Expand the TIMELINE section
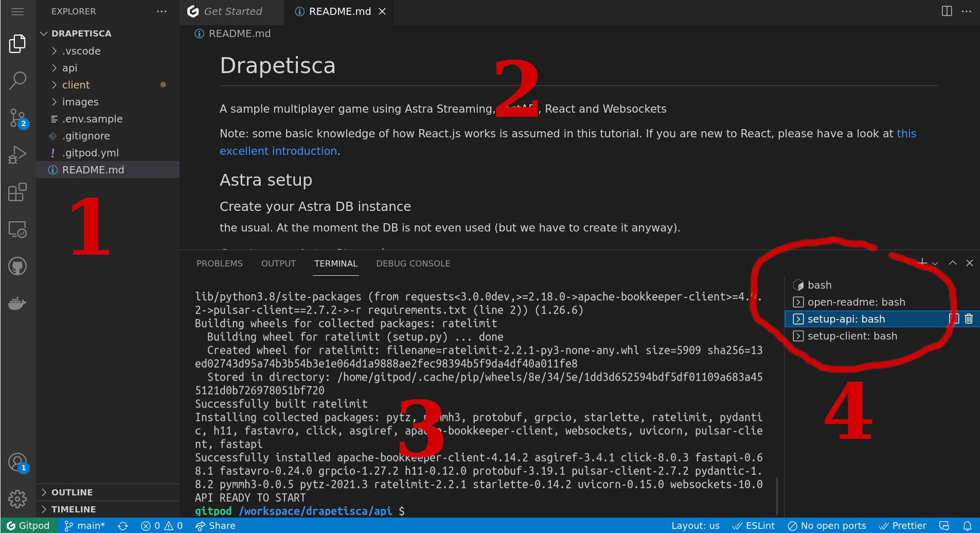Screen dimensions: 980x533 (x=108, y=509)
